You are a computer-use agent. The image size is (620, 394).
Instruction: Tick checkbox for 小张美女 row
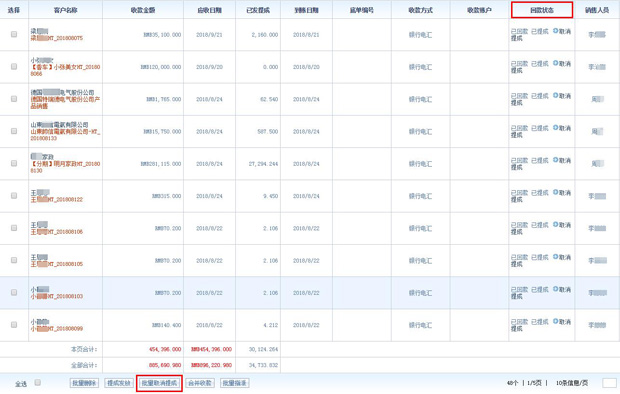point(14,66)
